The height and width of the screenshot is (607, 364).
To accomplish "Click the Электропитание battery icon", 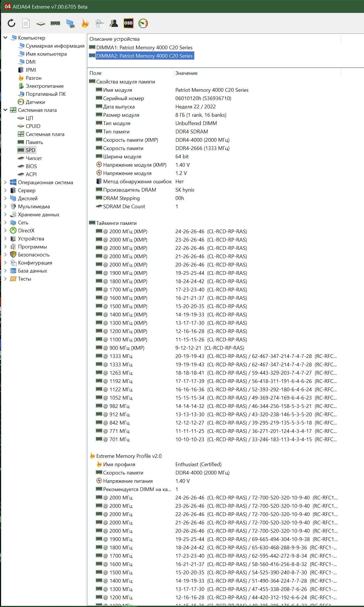I will point(21,86).
